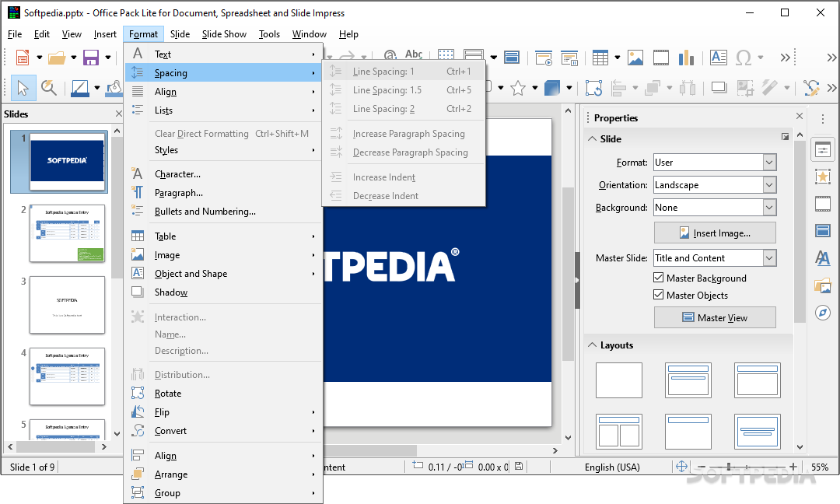The width and height of the screenshot is (840, 504).
Task: Click the zoom out minus button
Action: point(702,467)
